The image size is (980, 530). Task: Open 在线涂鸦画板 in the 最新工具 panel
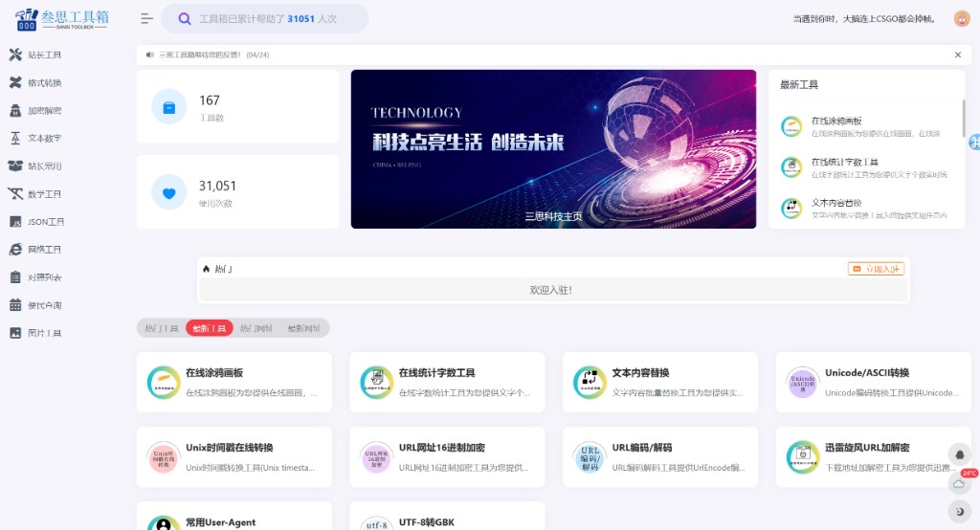836,121
